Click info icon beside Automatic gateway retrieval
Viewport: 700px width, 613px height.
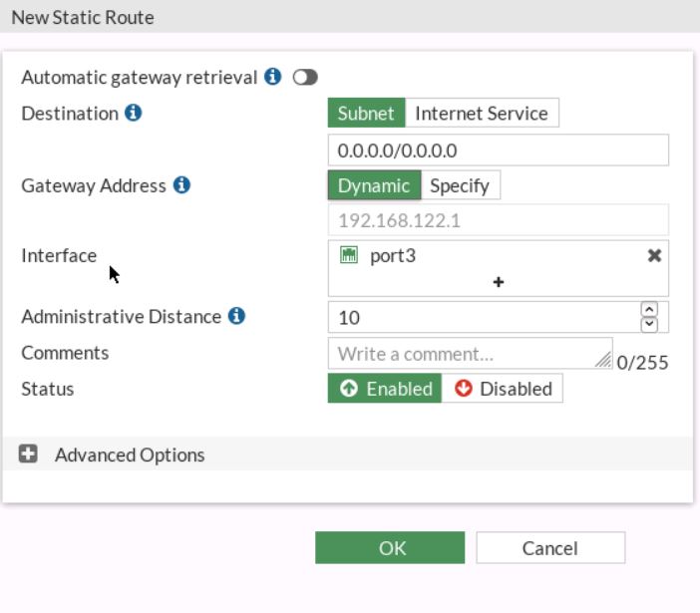point(273,77)
